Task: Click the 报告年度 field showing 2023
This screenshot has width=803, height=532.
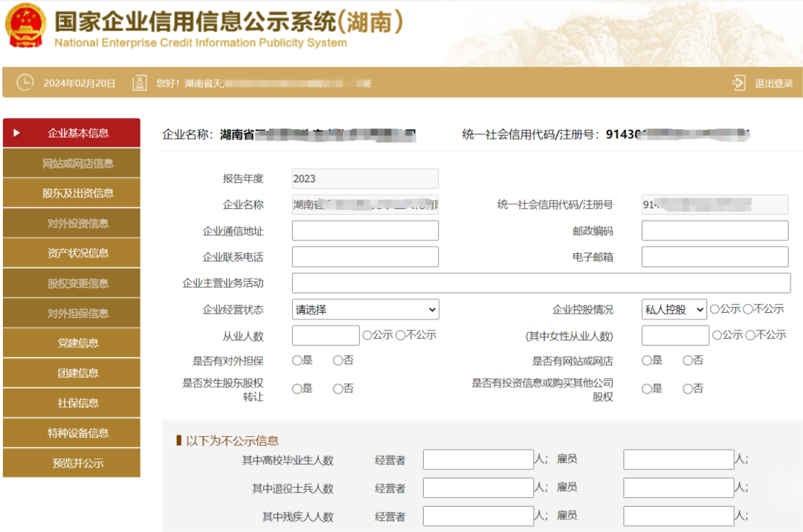Action: click(x=365, y=178)
